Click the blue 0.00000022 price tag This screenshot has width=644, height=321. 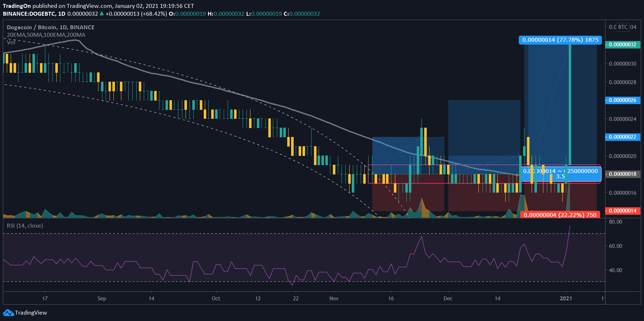pos(623,137)
